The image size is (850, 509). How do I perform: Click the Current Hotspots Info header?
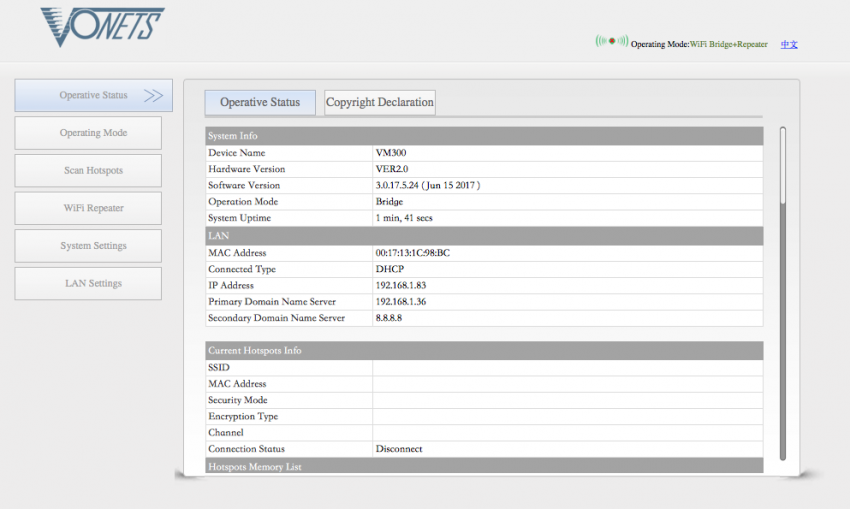click(x=484, y=350)
